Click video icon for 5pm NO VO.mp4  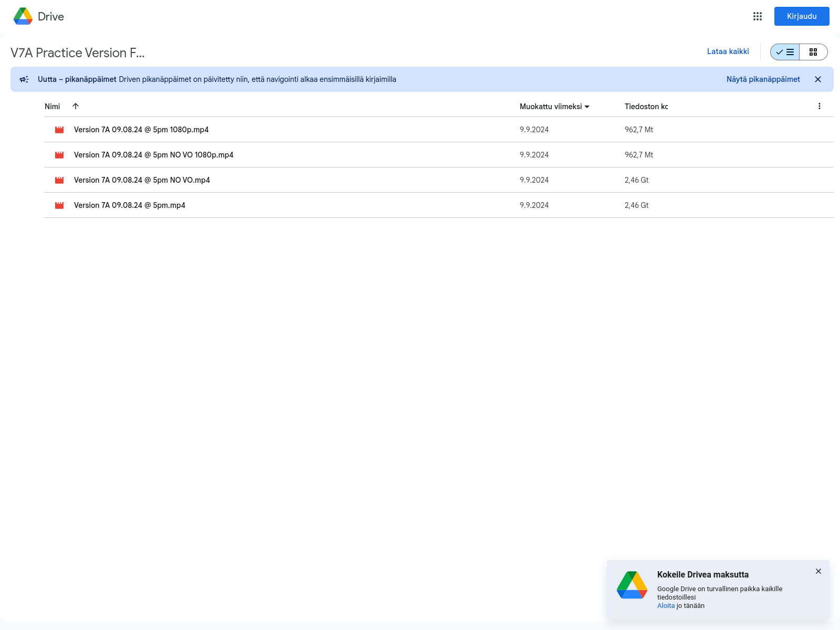click(x=59, y=180)
